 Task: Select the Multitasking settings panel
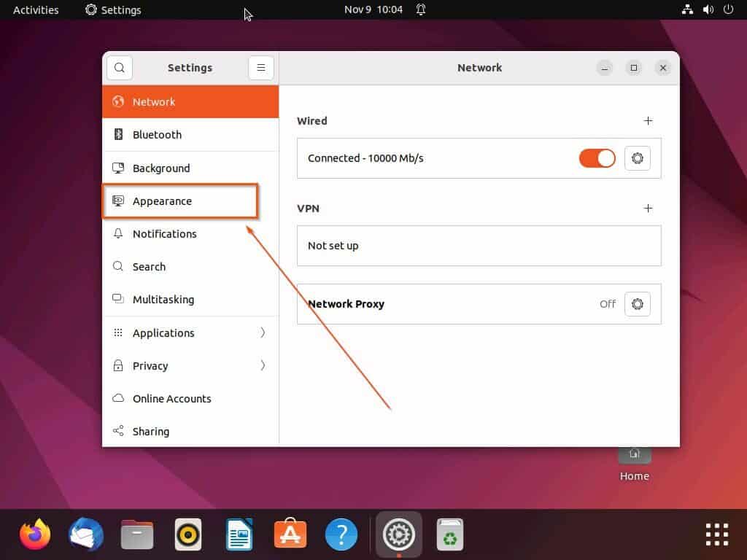pos(163,300)
